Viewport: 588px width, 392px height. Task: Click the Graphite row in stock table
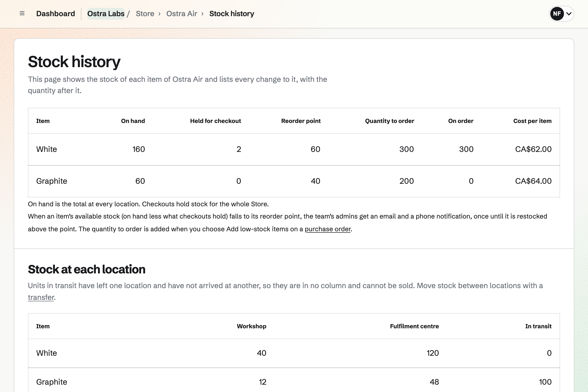pos(294,181)
